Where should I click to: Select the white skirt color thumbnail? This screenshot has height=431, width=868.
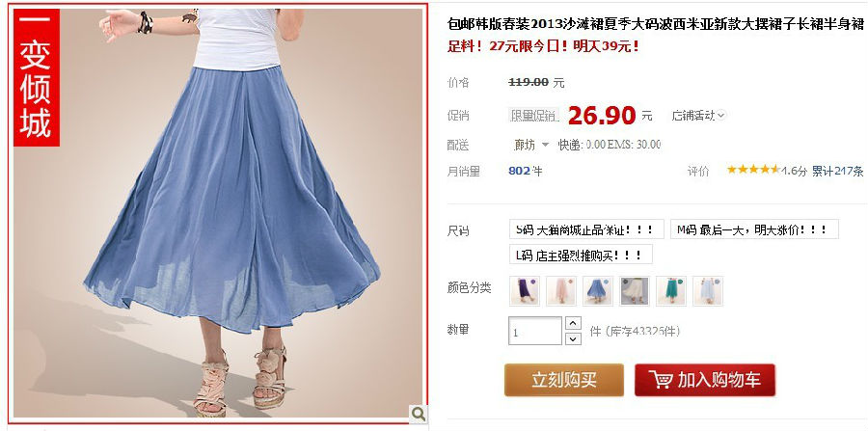635,291
